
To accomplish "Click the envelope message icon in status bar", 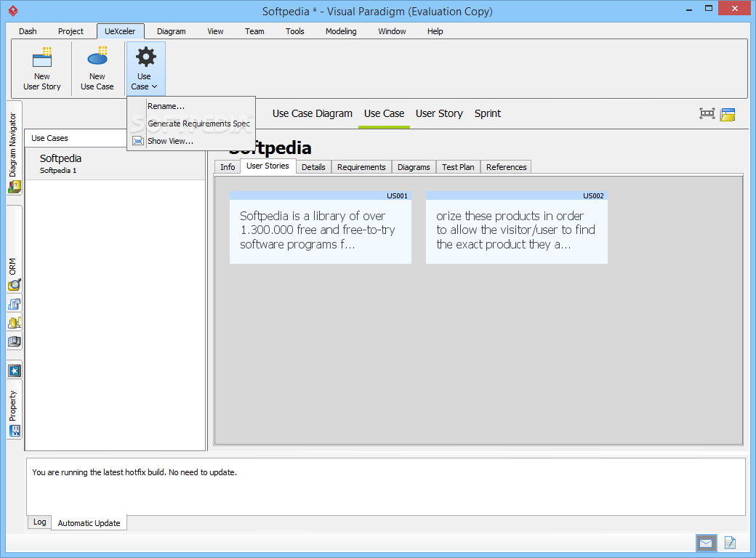I will (706, 543).
